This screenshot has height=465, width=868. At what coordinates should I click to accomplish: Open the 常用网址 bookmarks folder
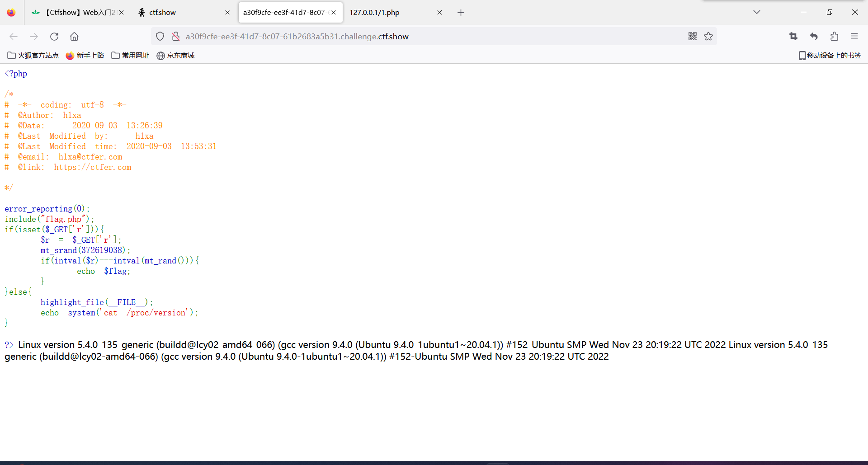point(130,56)
